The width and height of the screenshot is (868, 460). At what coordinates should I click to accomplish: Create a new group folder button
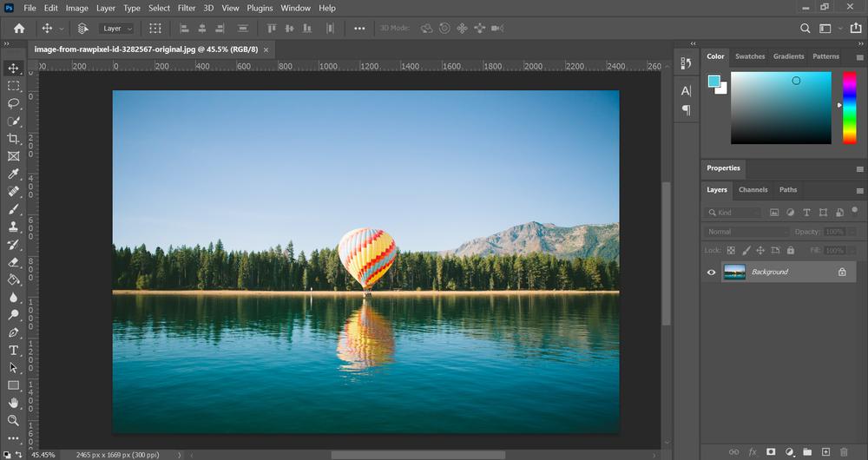pos(807,451)
